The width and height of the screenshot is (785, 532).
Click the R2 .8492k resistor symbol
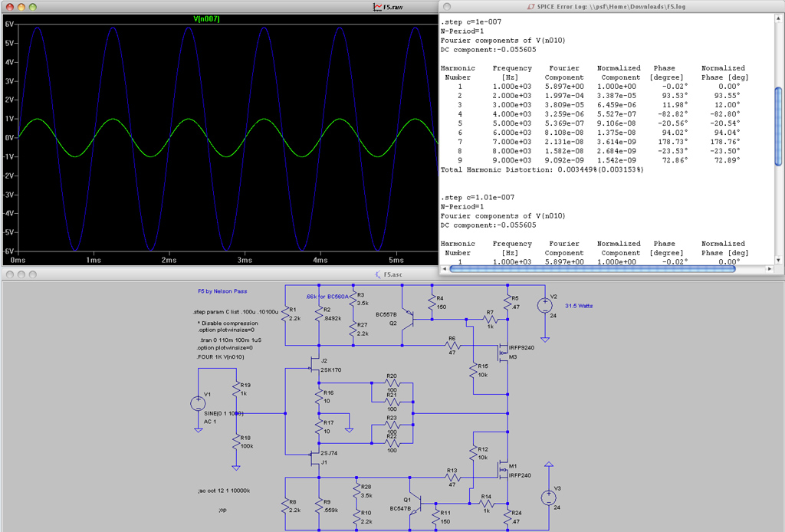point(319,314)
